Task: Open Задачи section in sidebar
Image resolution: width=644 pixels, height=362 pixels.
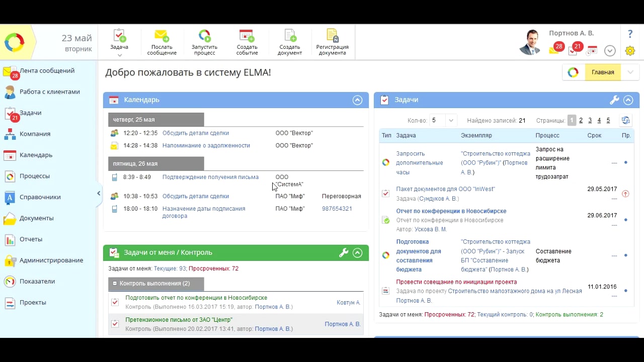Action: (30, 113)
